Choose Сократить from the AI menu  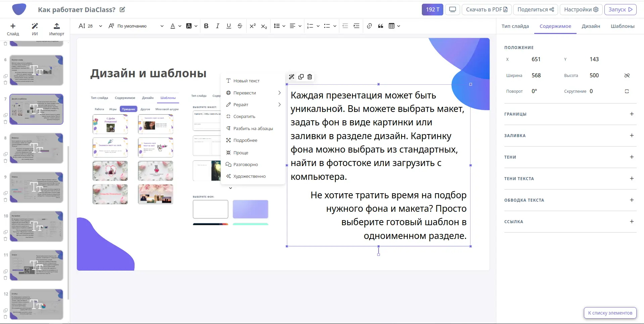point(253,116)
